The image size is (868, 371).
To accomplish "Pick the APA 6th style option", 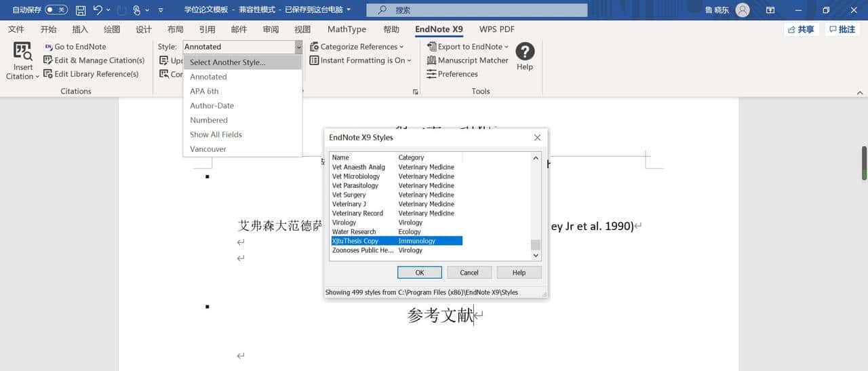I will [242, 91].
